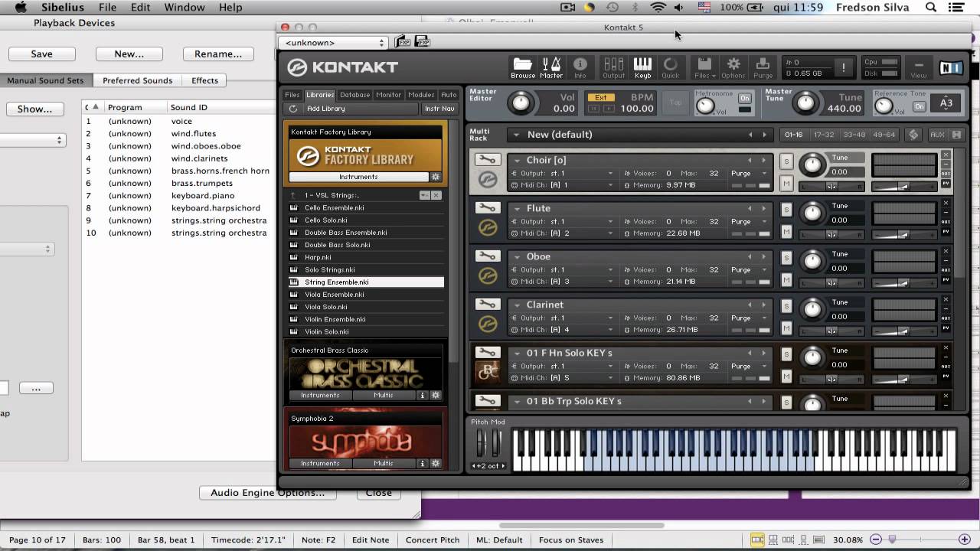Open the Sibelius Window menu
The image size is (980, 551).
click(185, 8)
